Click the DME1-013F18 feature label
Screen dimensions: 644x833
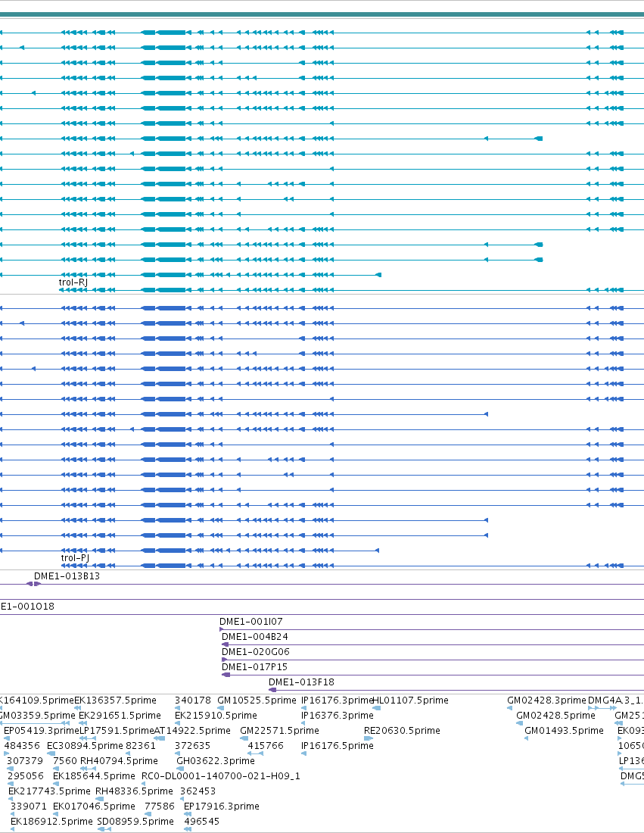coord(301,682)
